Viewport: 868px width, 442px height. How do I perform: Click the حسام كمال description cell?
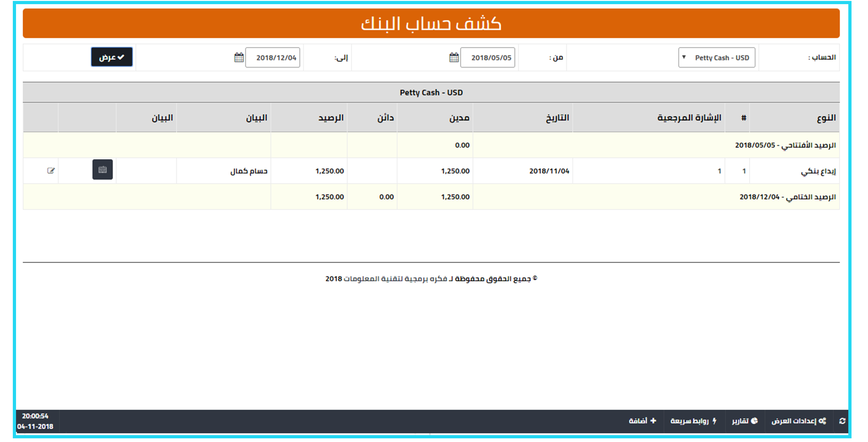tap(249, 171)
